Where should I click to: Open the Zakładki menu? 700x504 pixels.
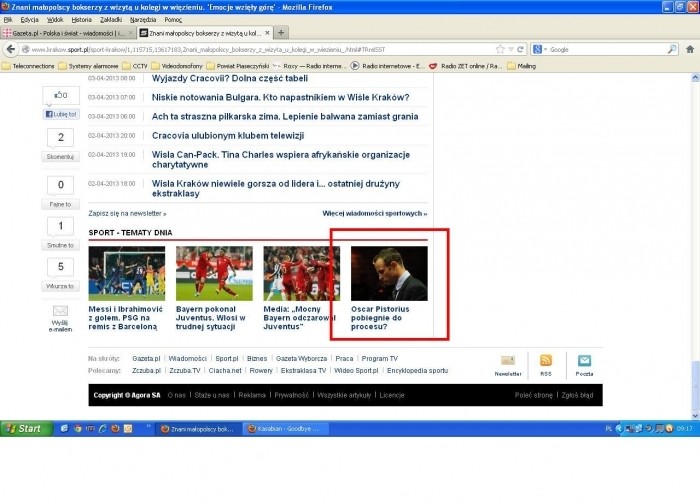pos(111,19)
